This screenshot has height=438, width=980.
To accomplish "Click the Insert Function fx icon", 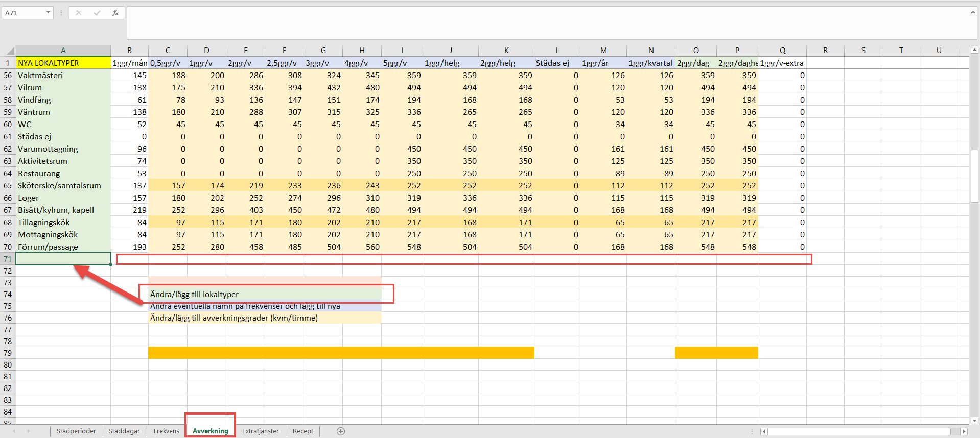I will tap(115, 13).
